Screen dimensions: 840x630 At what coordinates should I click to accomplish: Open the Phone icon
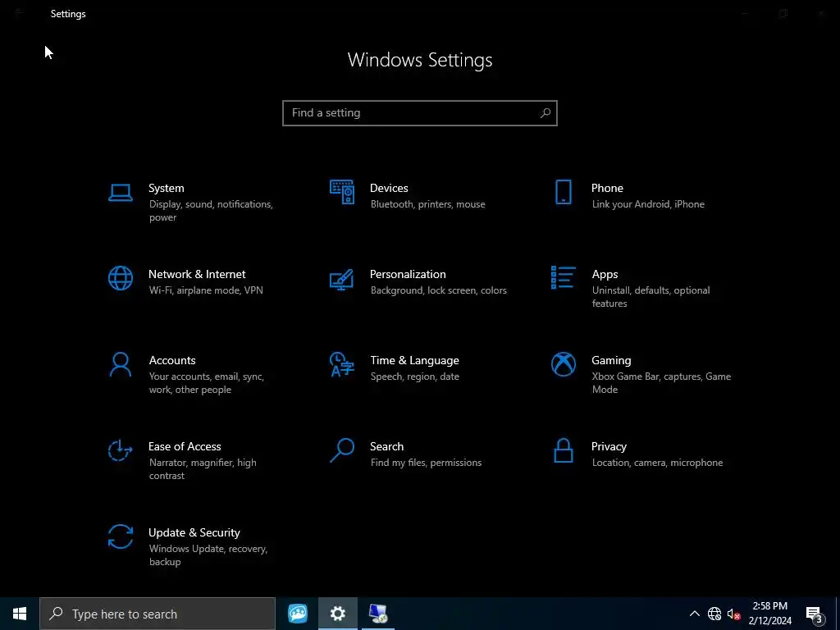pos(563,192)
